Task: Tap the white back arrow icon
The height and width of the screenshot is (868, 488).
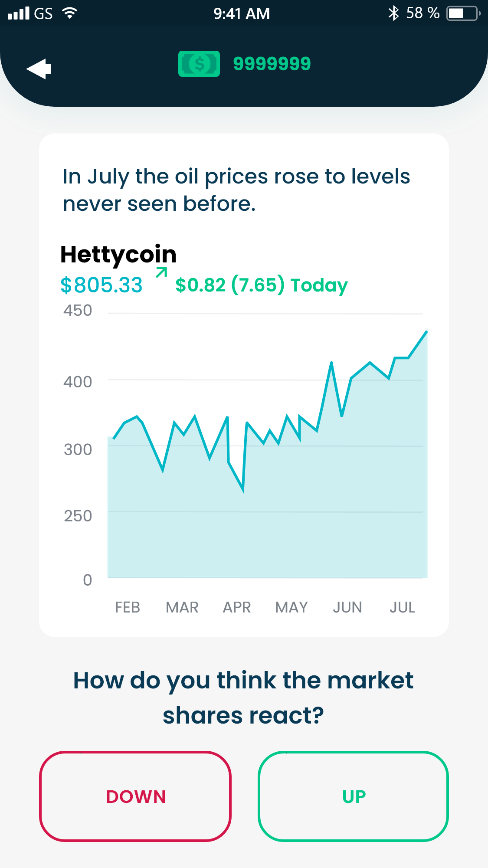Action: 39,69
